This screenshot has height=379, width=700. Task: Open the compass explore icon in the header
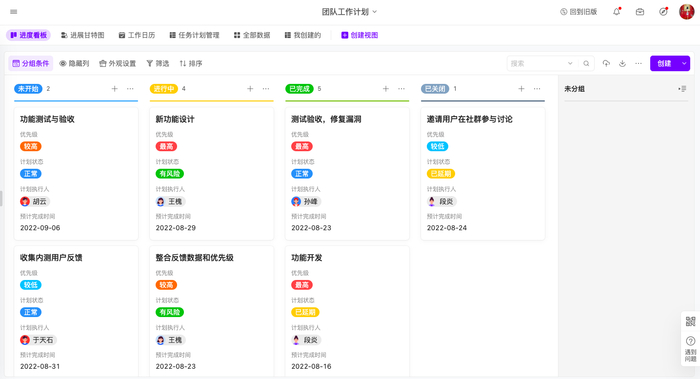click(663, 12)
